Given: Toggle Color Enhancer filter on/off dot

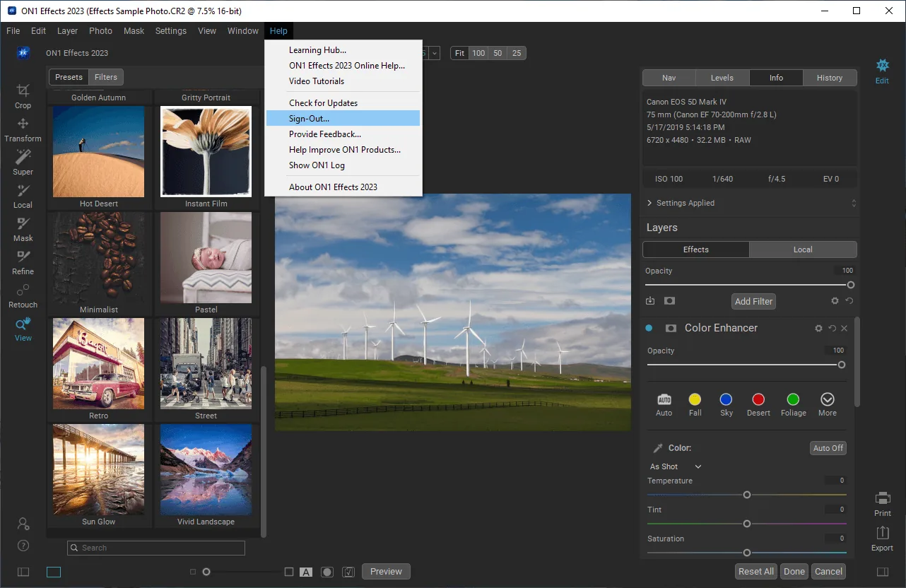Looking at the screenshot, I should coord(649,328).
